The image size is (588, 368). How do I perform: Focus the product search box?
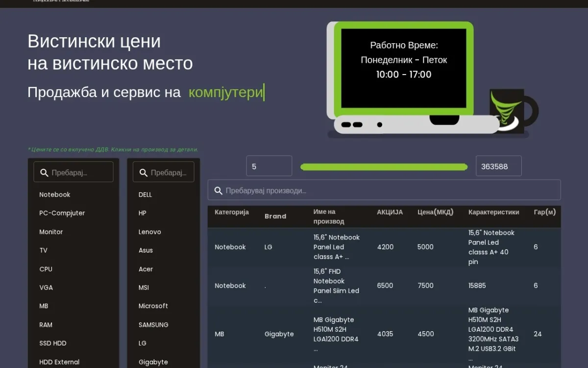384,190
